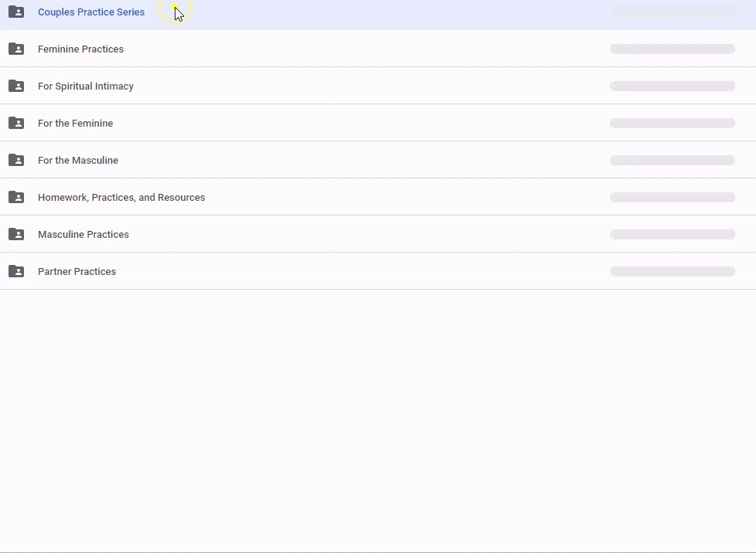Screen dimensions: 756x553
Task: Select the For the Feminine folder name
Action: click(x=75, y=124)
